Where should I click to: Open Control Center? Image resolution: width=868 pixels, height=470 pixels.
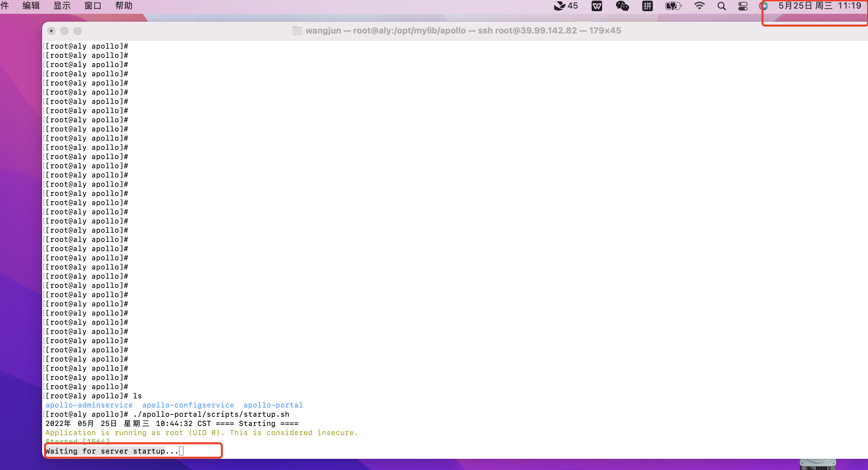[x=742, y=6]
